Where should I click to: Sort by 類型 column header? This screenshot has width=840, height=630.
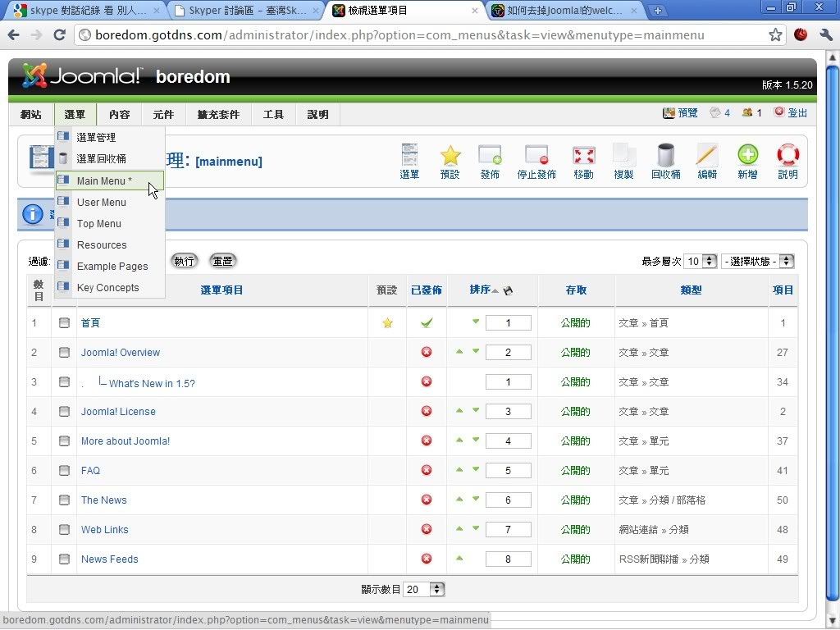(x=691, y=290)
